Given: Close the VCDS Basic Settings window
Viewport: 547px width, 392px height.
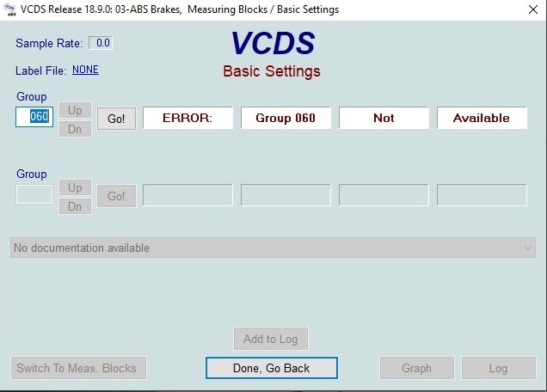Looking at the screenshot, I should coord(532,9).
